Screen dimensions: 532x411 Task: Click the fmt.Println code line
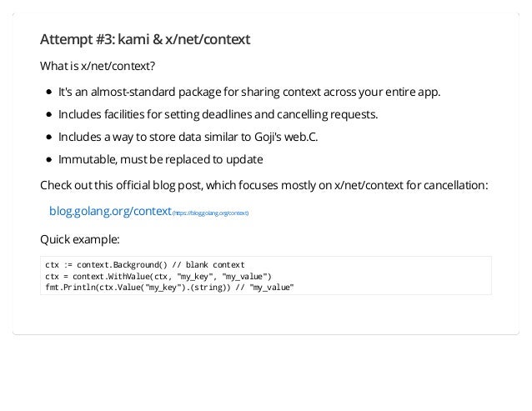pos(169,288)
